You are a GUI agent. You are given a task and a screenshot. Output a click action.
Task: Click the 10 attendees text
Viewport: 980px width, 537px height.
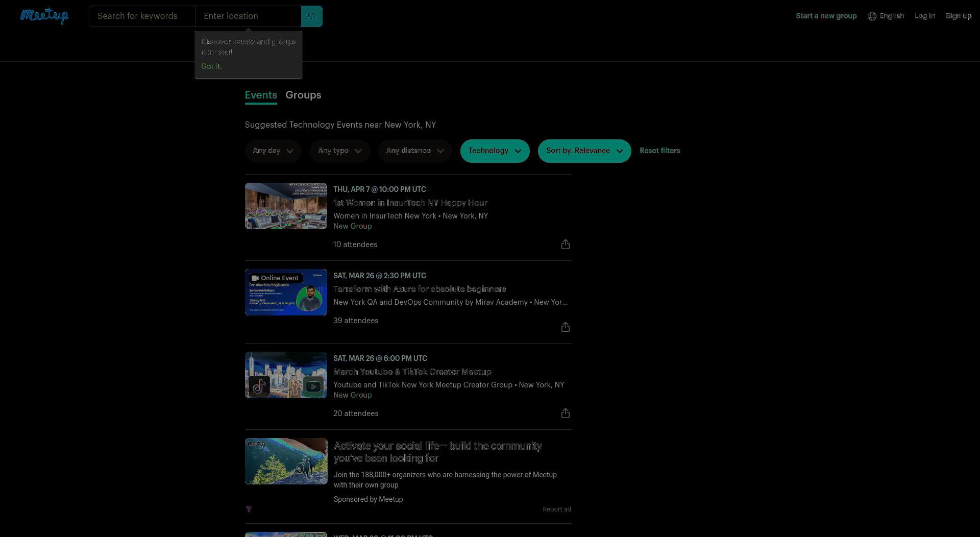(355, 245)
